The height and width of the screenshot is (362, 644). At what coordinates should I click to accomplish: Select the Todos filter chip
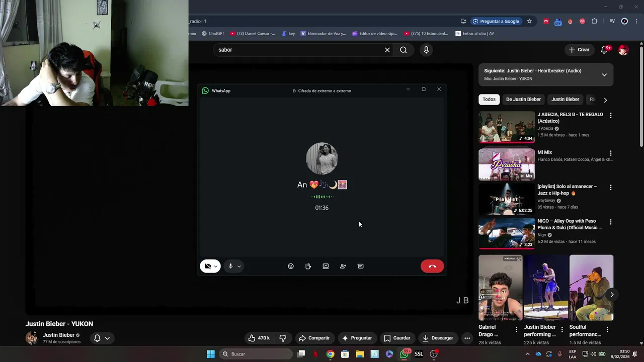tap(489, 100)
